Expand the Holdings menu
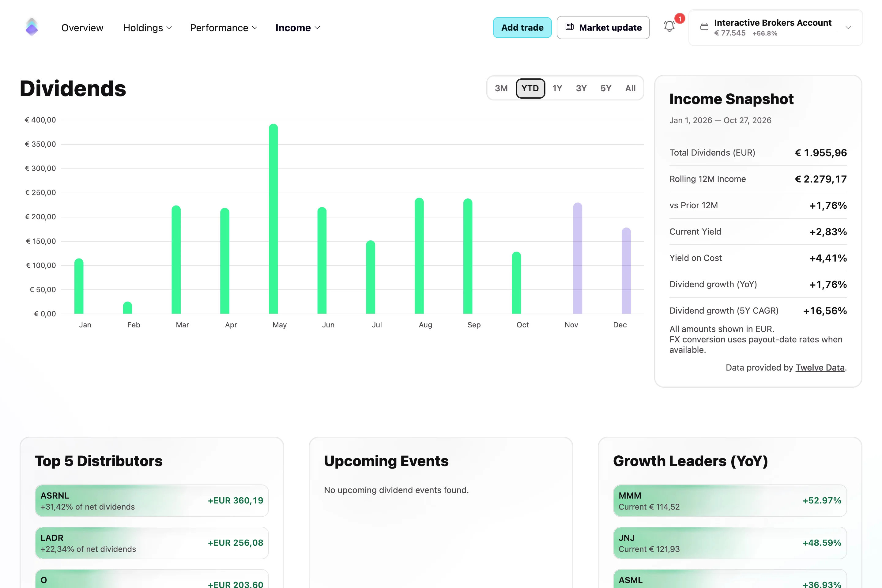Viewport: 882px width, 588px height. click(147, 28)
